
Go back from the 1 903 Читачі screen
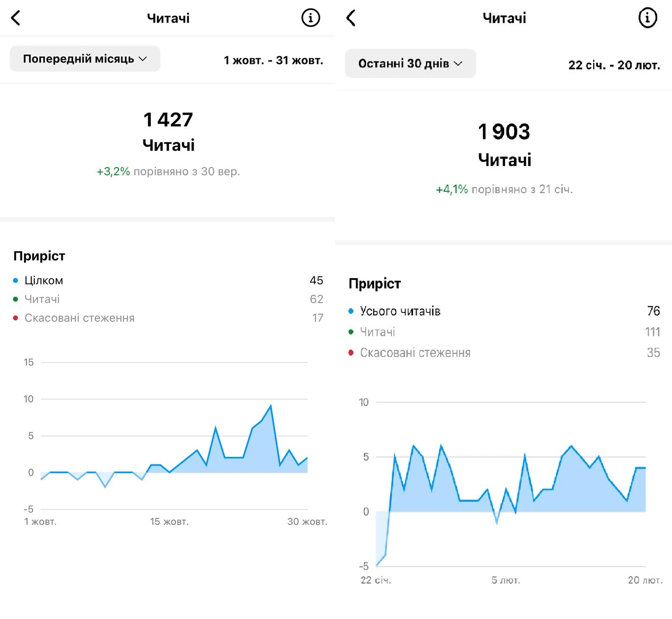[351, 18]
